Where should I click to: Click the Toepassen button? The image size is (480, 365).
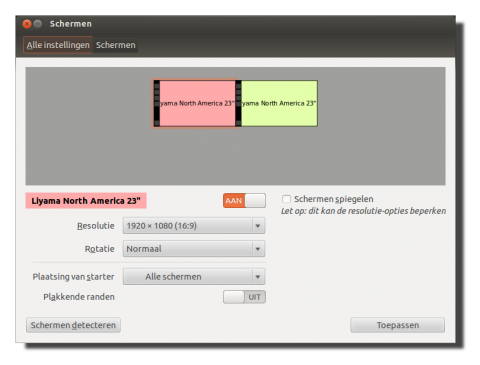click(397, 325)
